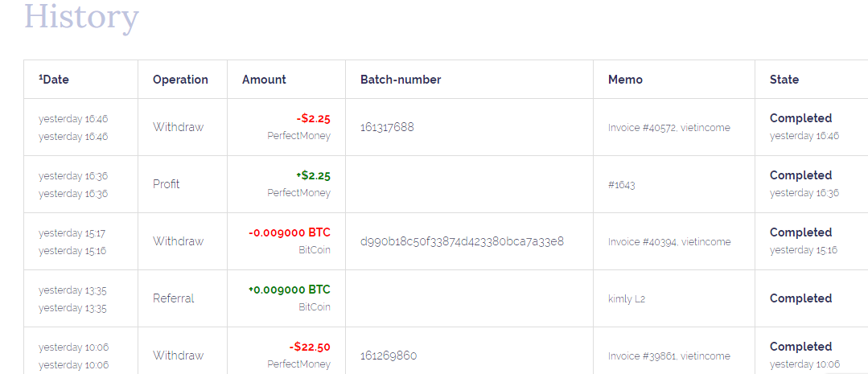Select batch number 161269860
Screen dimensions: 868x374
point(389,356)
